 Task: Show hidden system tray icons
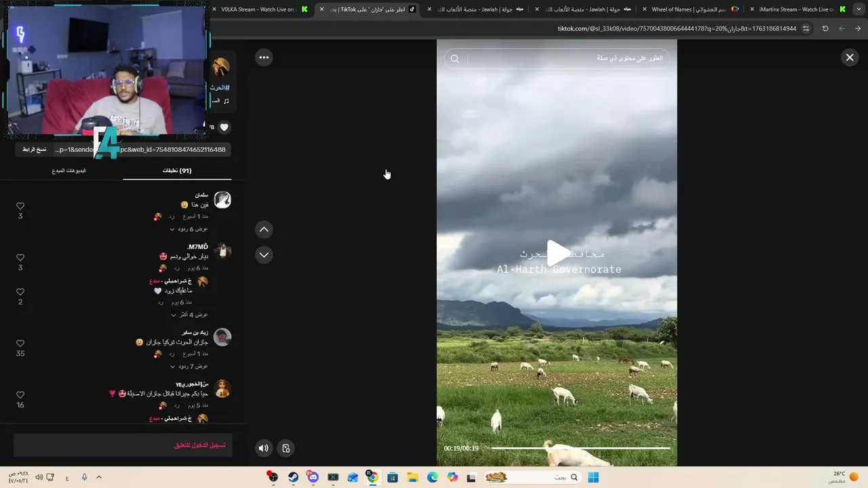pyautogui.click(x=99, y=477)
